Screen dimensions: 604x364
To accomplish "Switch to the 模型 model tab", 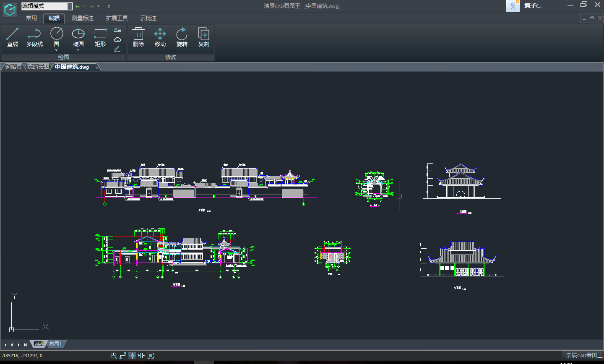I will pyautogui.click(x=38, y=344).
